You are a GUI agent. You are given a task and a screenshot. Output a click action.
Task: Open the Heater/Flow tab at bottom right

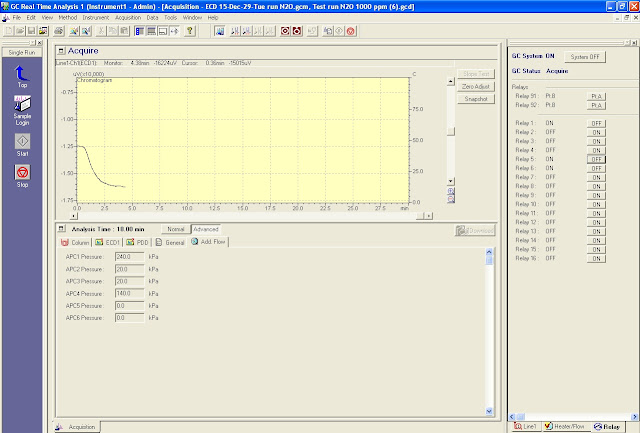565,426
